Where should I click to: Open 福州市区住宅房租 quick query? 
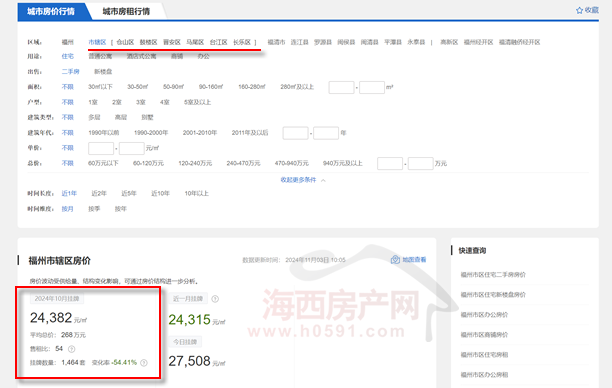click(x=484, y=355)
